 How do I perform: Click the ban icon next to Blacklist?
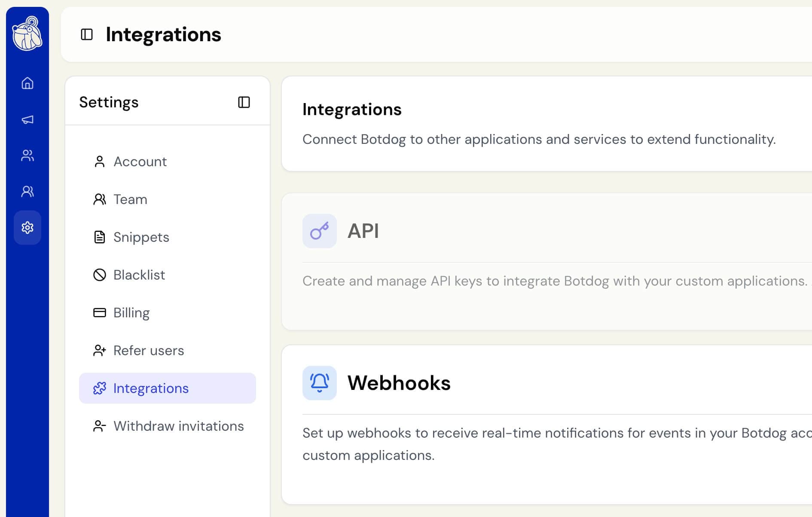(99, 275)
